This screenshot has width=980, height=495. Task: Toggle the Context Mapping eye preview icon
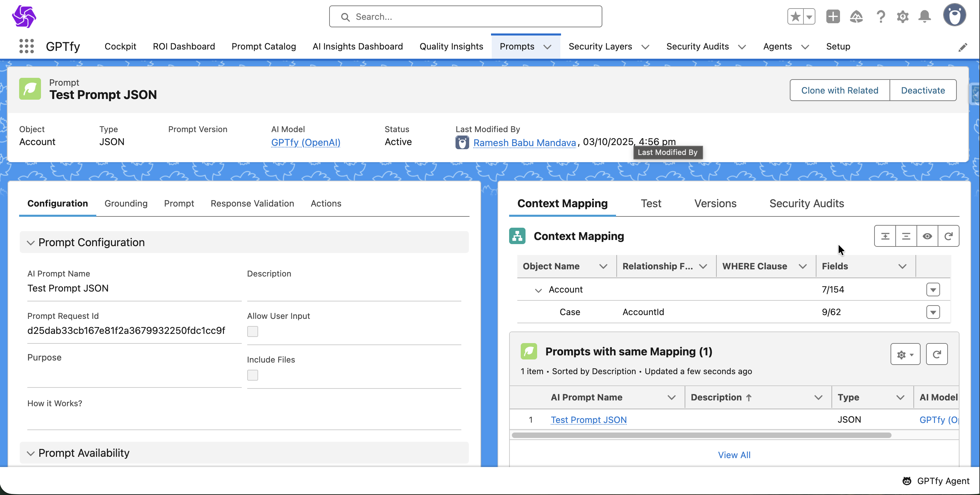[927, 236]
